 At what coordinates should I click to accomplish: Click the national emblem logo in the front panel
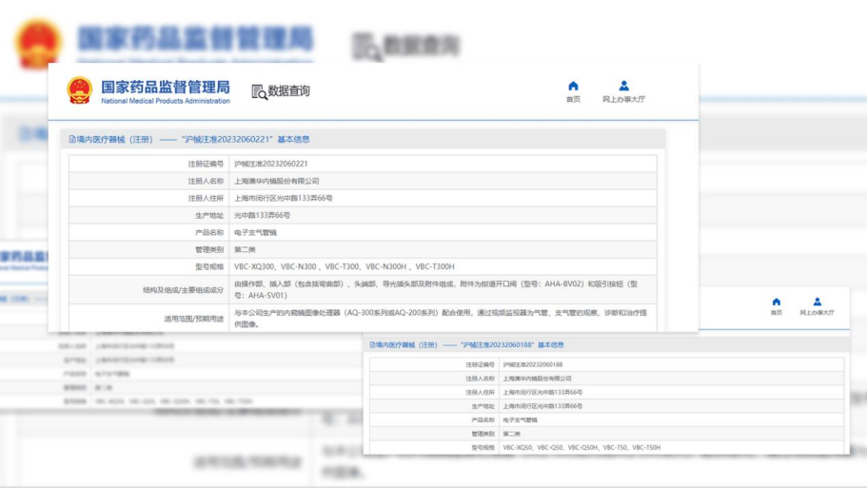coord(79,90)
